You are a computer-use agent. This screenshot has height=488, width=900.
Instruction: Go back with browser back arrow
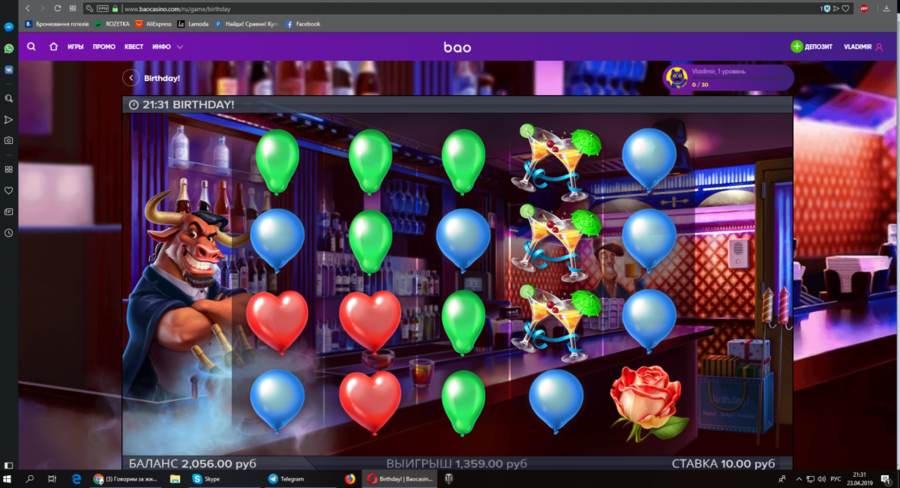pos(28,9)
